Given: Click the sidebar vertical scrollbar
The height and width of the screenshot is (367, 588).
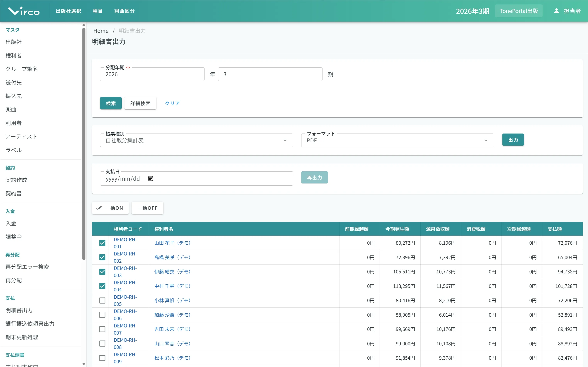Looking at the screenshot, I should pyautogui.click(x=84, y=144).
